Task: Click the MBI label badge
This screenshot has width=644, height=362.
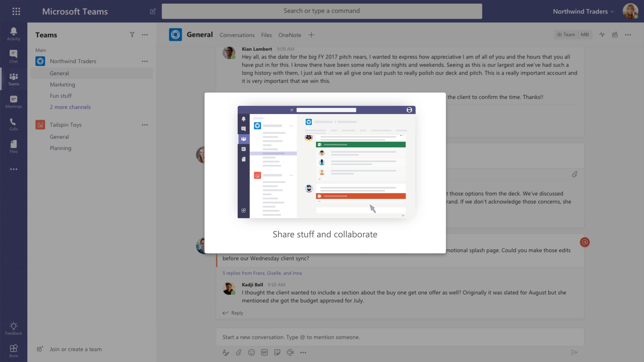Action: pos(585,35)
